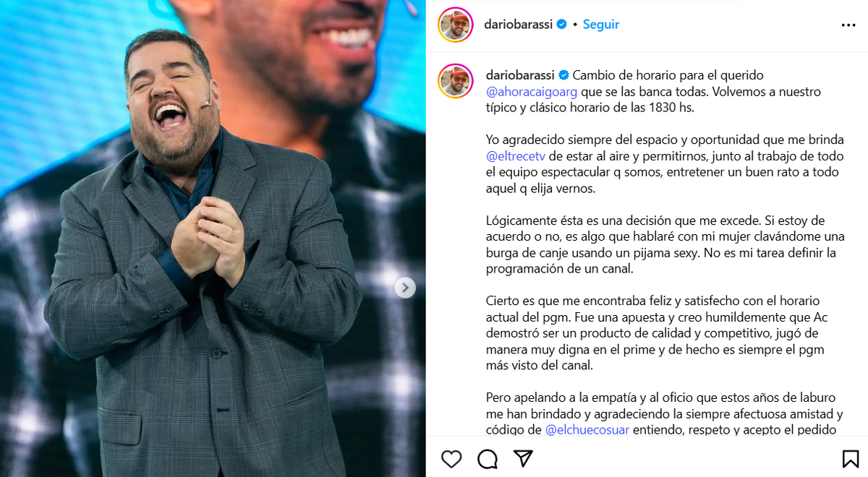Share the post via paper plane icon
Image resolution: width=868 pixels, height=477 pixels.
[523, 459]
